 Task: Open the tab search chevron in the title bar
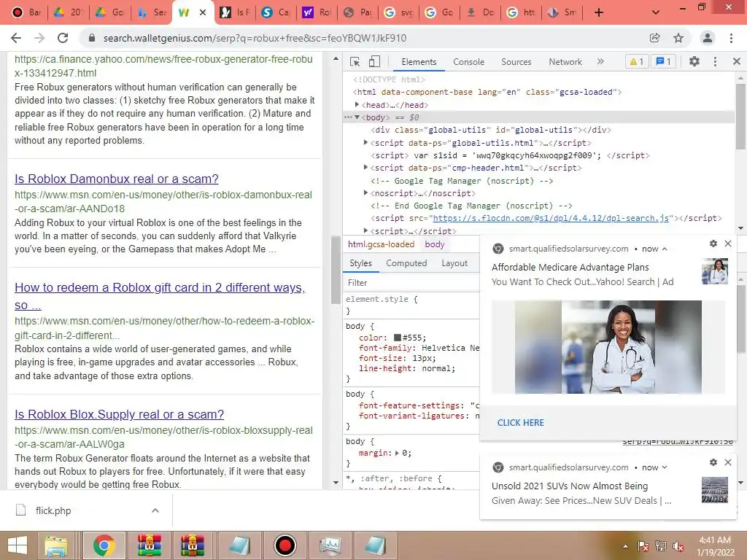click(656, 12)
